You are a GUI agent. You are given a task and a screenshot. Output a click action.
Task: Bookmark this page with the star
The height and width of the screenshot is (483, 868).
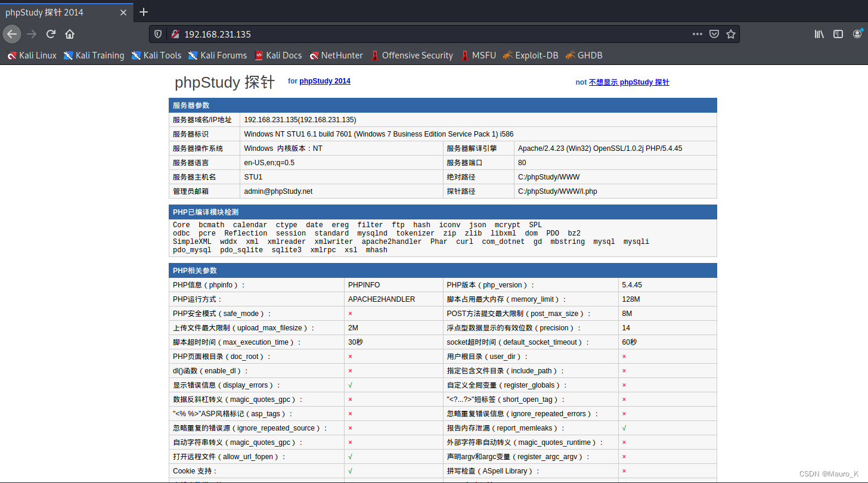(x=731, y=34)
